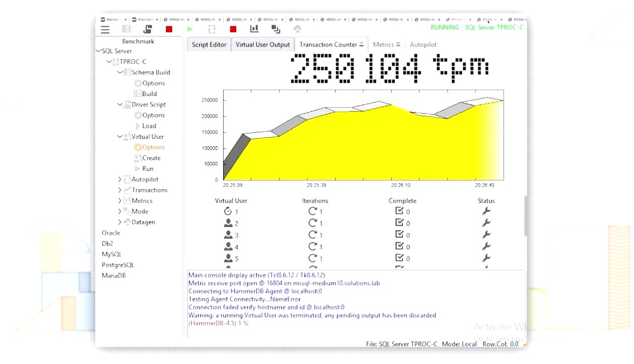
Task: Collapse the Virtual User tree node
Action: [120, 136]
